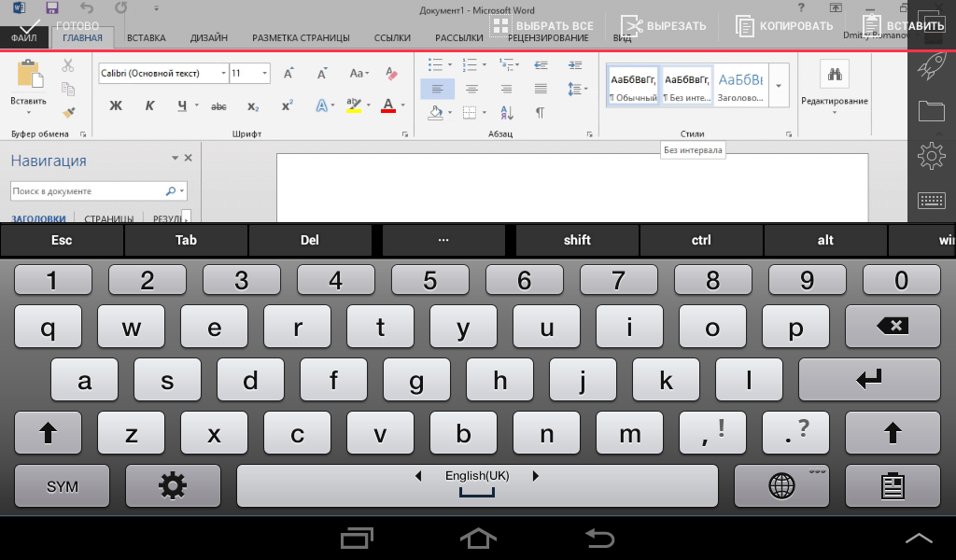Toggle underline with the Ч button
Viewport: 956px width, 560px height.
[x=182, y=106]
